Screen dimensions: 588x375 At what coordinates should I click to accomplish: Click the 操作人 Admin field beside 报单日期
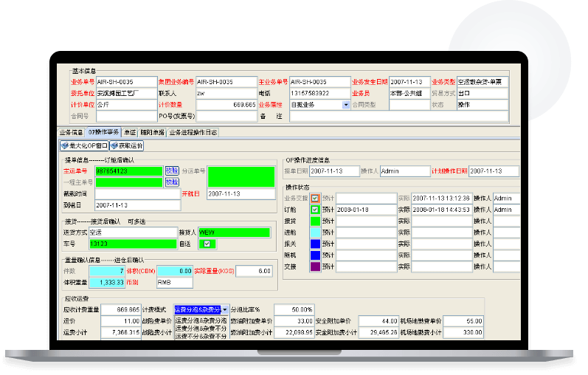click(405, 171)
